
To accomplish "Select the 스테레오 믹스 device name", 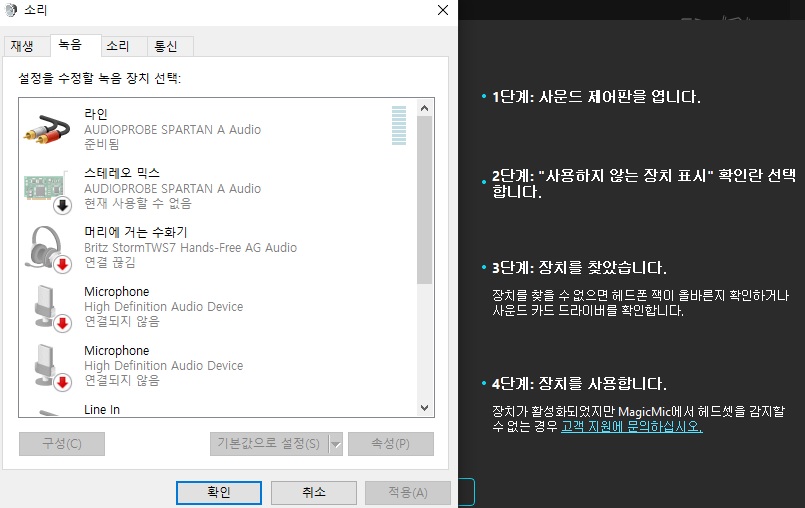I will pyautogui.click(x=122, y=173).
